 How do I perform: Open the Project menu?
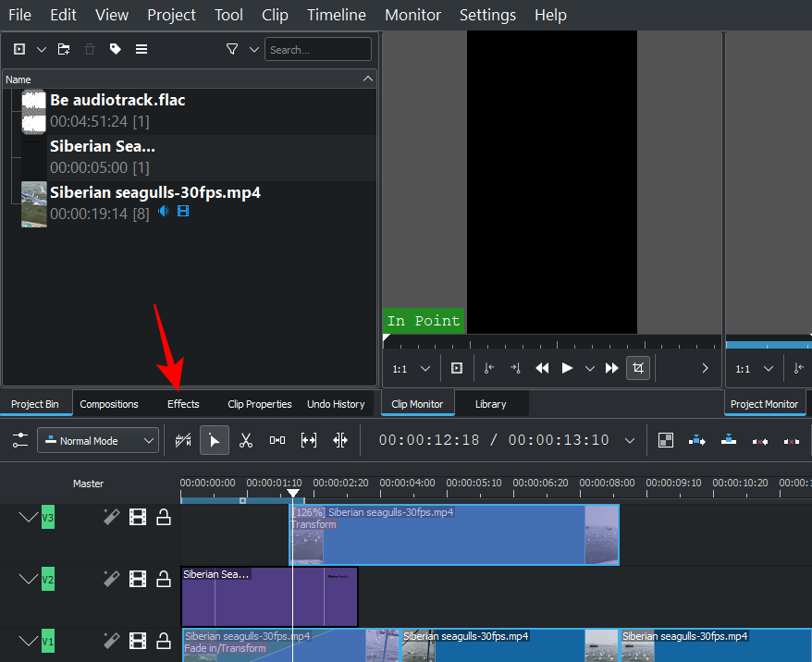coord(171,15)
